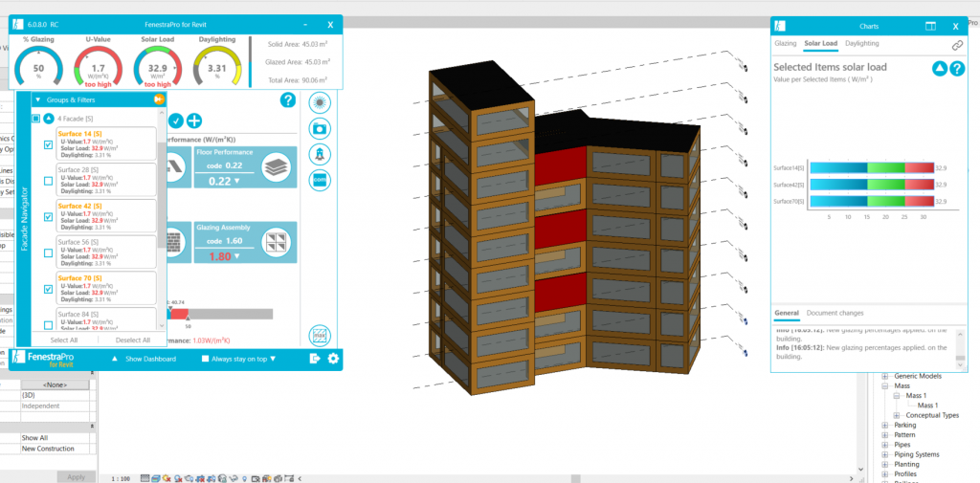Click the temporary hide/isolate glasses icon

234,478
